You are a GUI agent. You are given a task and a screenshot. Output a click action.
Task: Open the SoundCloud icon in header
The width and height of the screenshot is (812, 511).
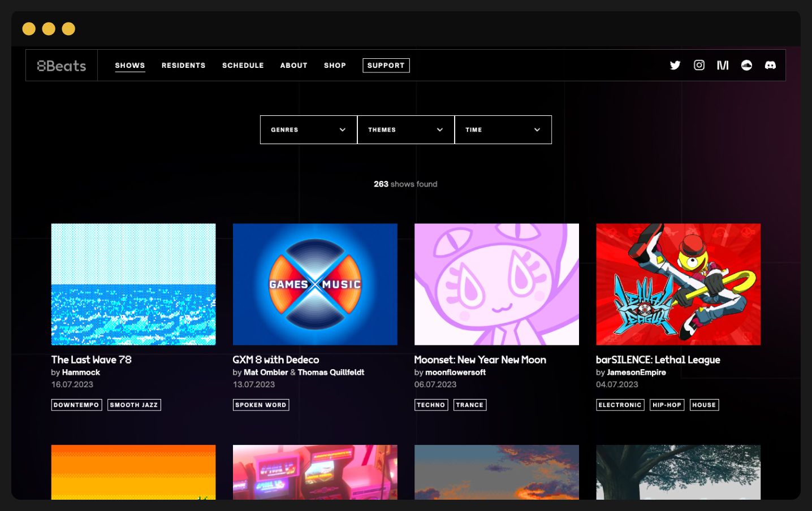[x=746, y=65]
